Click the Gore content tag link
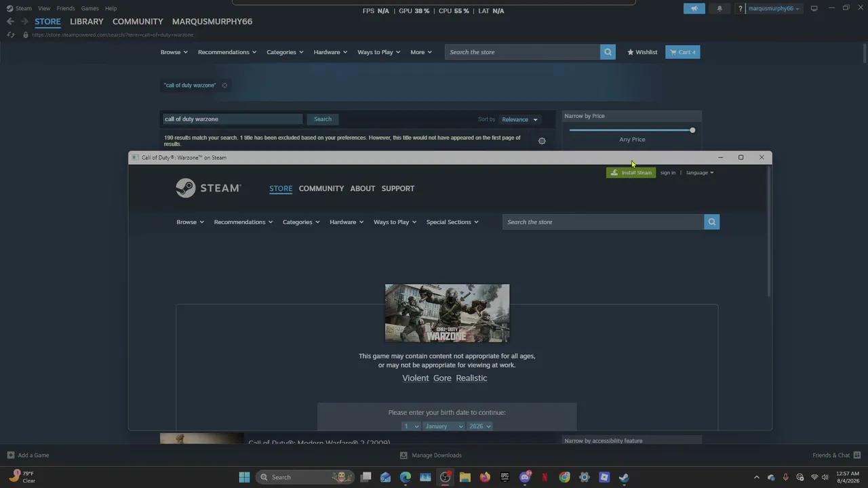The width and height of the screenshot is (868, 488). [x=442, y=378]
